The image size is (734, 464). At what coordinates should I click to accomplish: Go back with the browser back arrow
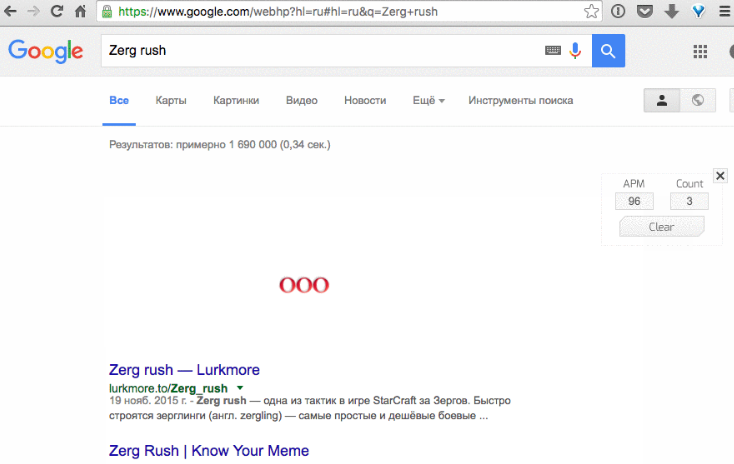[10, 11]
